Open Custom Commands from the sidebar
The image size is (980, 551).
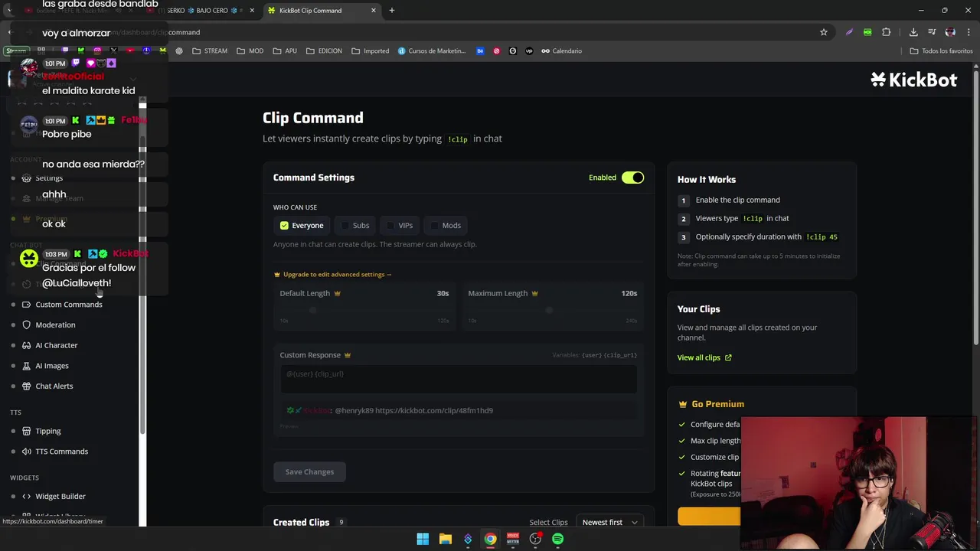click(69, 305)
